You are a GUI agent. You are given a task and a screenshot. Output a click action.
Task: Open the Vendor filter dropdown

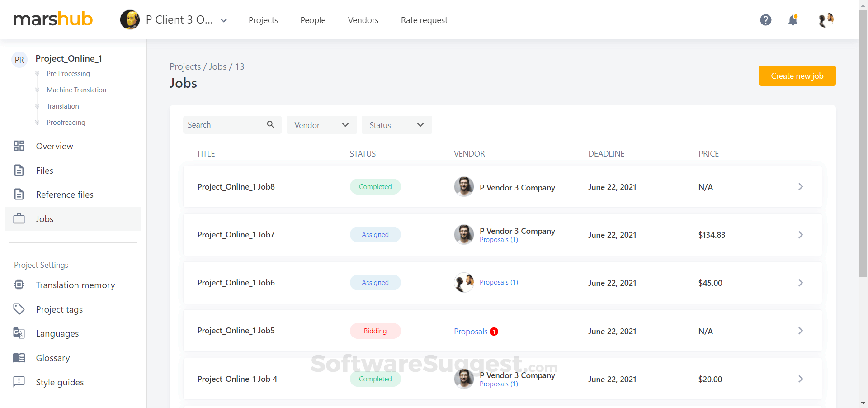(321, 125)
